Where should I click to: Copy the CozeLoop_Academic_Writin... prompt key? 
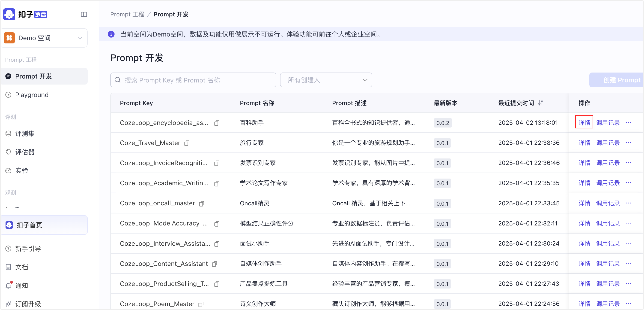tap(217, 183)
